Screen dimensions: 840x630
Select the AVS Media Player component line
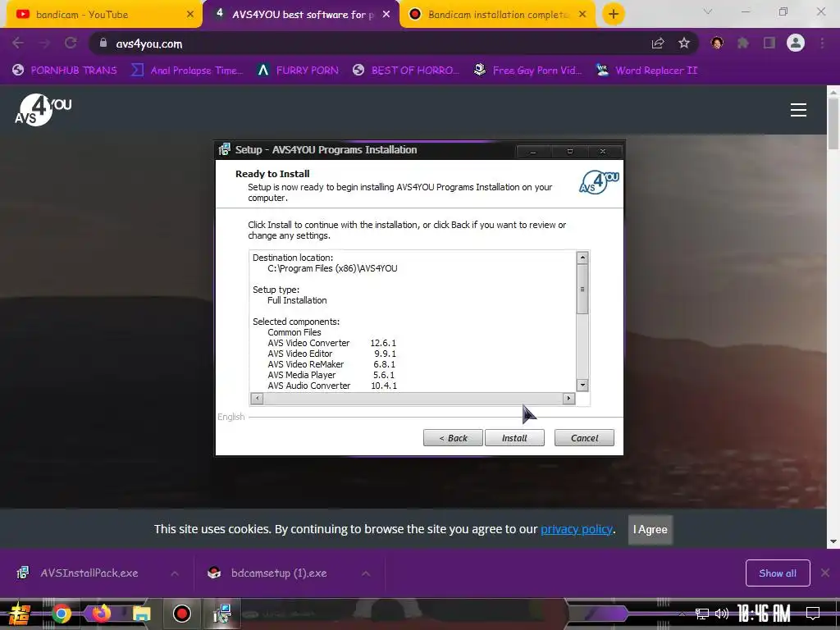pos(331,375)
